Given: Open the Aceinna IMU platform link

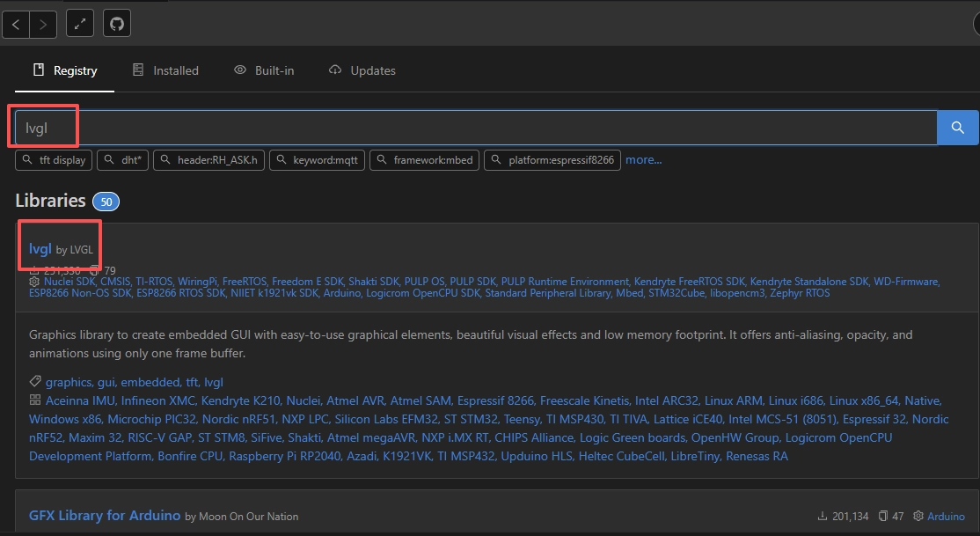Looking at the screenshot, I should pos(81,401).
